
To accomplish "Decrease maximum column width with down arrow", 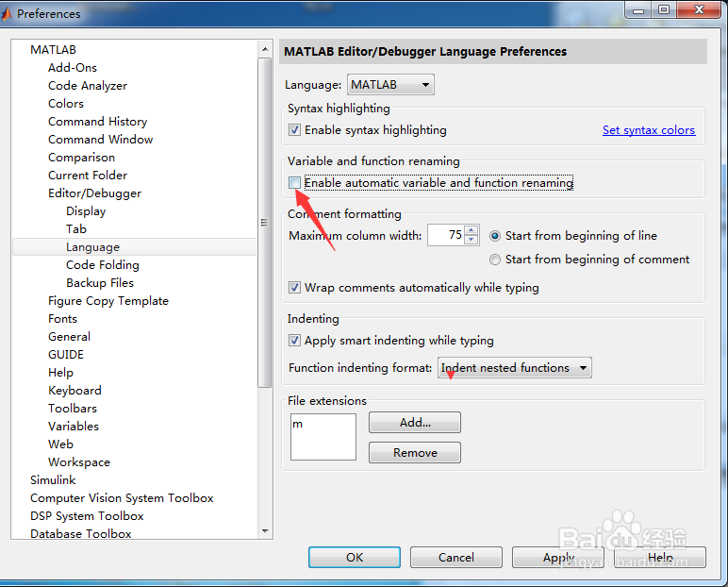I will [472, 239].
